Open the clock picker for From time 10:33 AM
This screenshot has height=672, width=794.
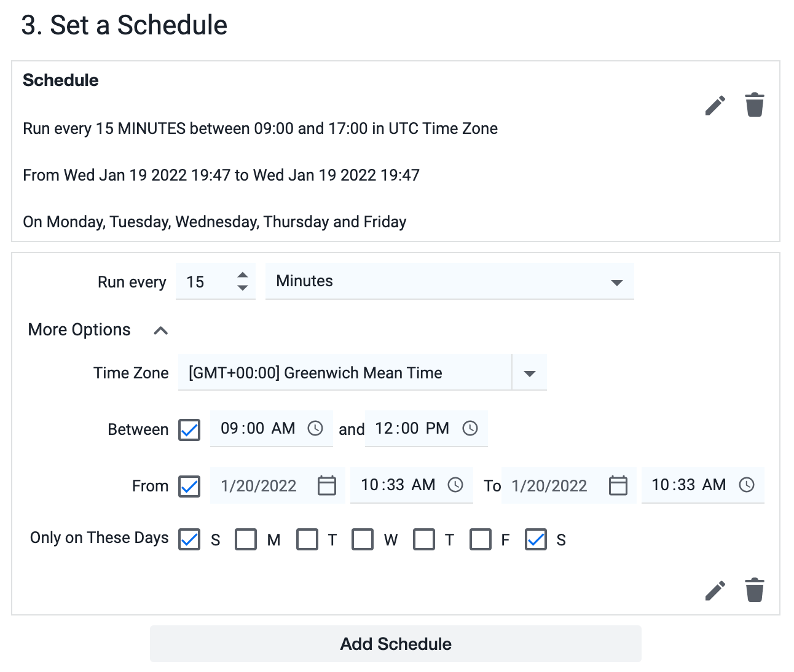pos(455,485)
